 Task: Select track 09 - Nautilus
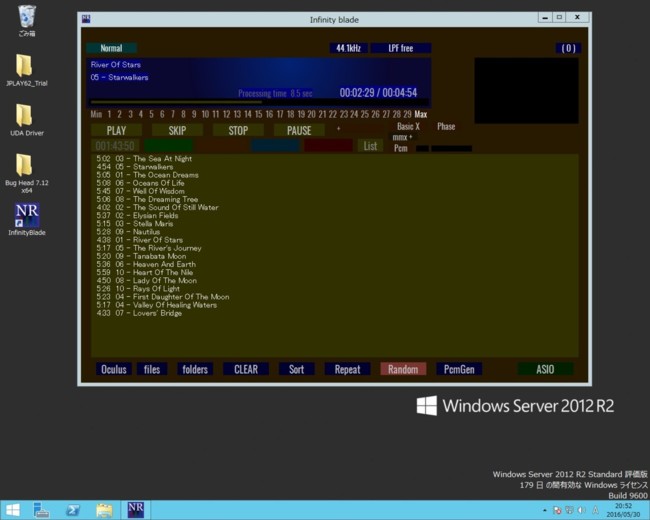(x=128, y=231)
